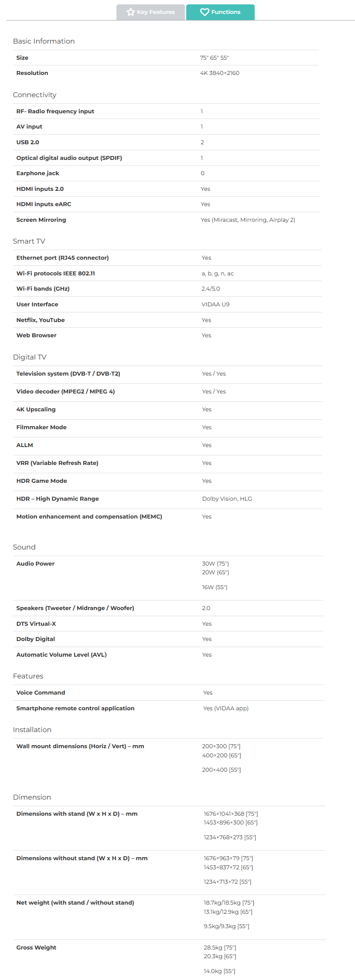
Task: Click the Dimension section heading
Action: (x=32, y=797)
